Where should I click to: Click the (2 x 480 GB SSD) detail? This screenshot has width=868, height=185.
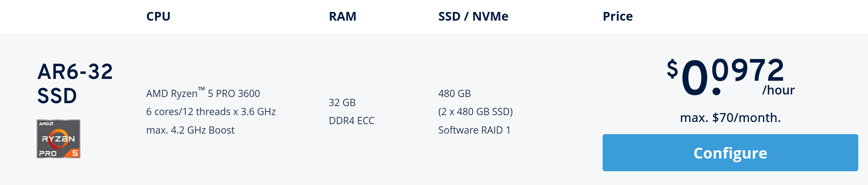point(475,112)
